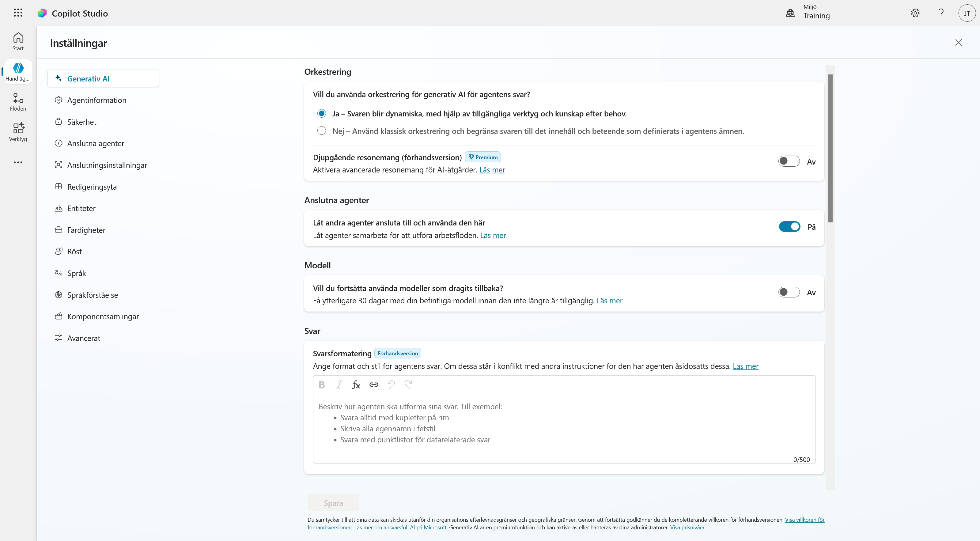Viewport: 980px width, 541px height.
Task: Close the Inställningar panel
Action: click(x=958, y=43)
